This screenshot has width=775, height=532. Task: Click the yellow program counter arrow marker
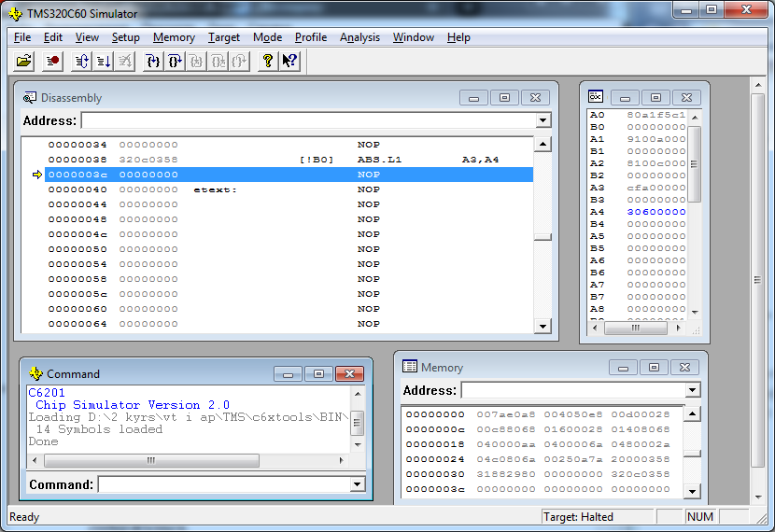[37, 175]
